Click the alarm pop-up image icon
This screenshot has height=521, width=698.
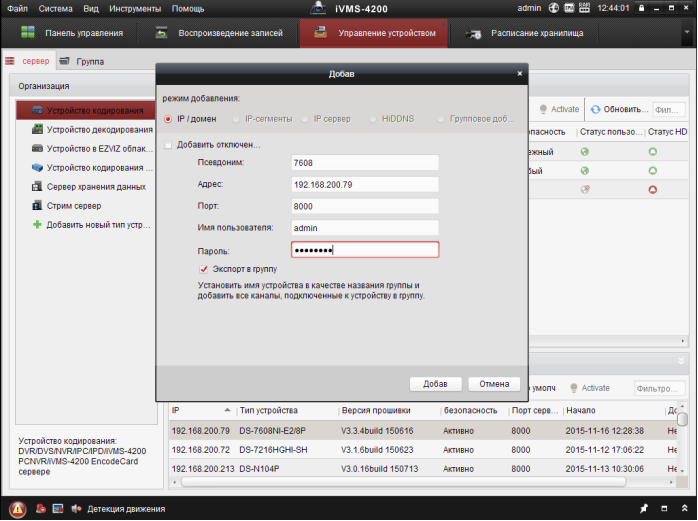click(x=58, y=509)
